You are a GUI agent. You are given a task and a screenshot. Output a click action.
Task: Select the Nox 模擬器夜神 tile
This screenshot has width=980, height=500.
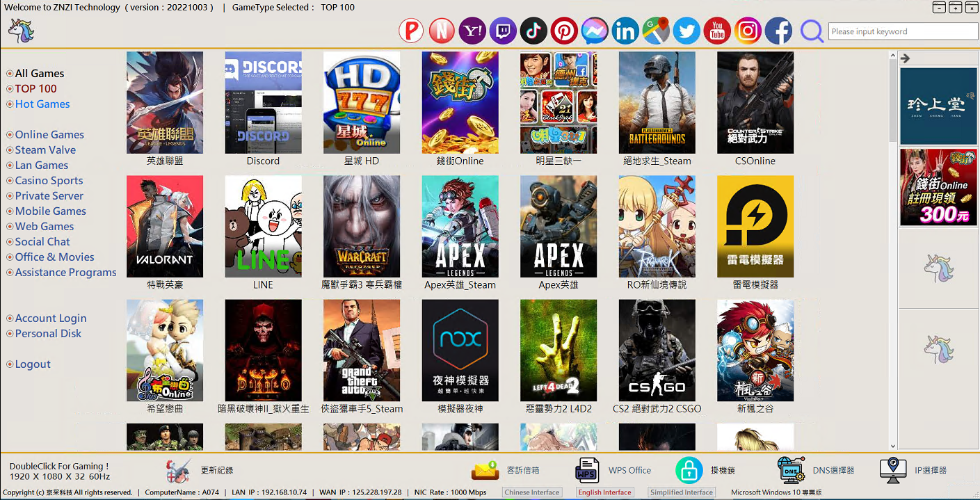pyautogui.click(x=460, y=350)
